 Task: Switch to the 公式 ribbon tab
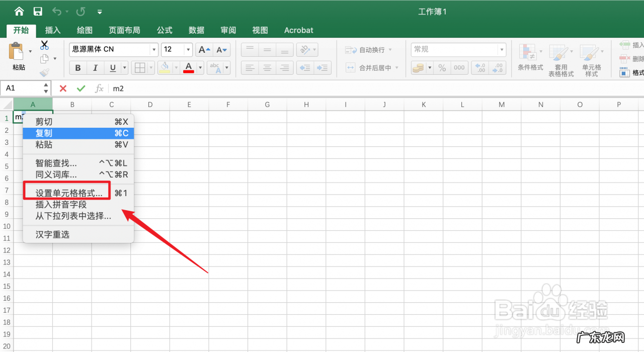coord(164,30)
